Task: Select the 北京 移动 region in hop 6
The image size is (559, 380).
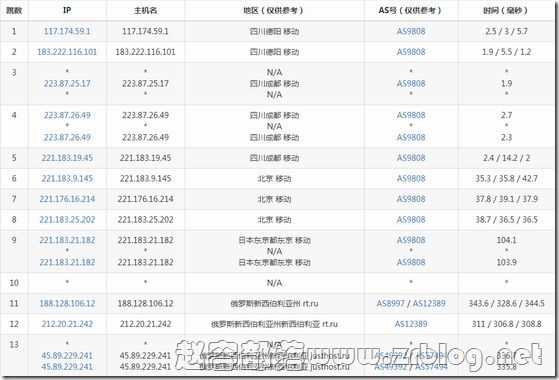Action: pos(274,179)
